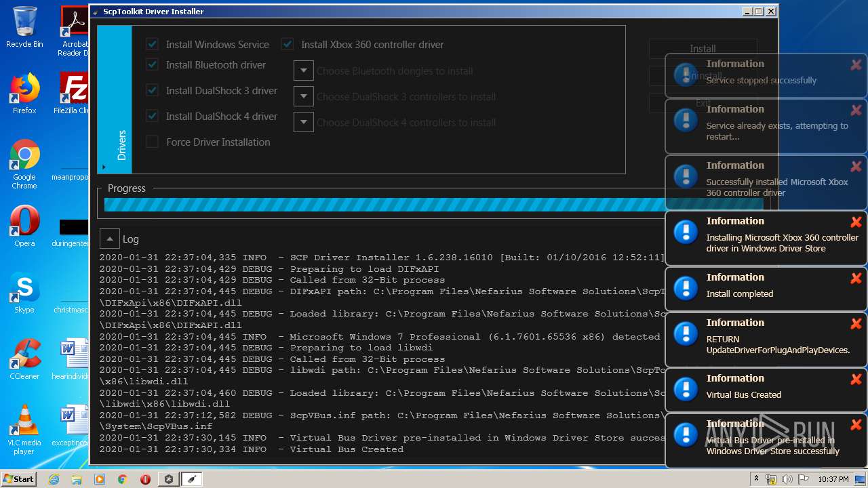Image resolution: width=868 pixels, height=488 pixels.
Task: Open Internet Explorer in taskbar
Action: pos(54,479)
